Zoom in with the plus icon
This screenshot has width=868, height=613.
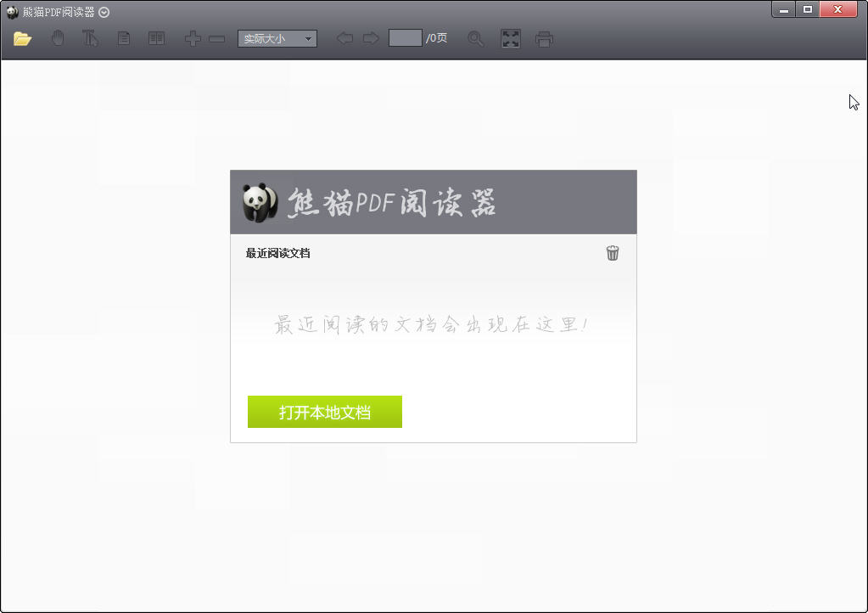(x=192, y=37)
